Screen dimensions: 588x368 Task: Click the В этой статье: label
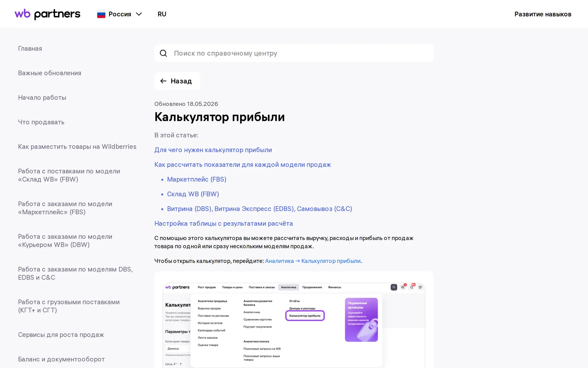(176, 135)
